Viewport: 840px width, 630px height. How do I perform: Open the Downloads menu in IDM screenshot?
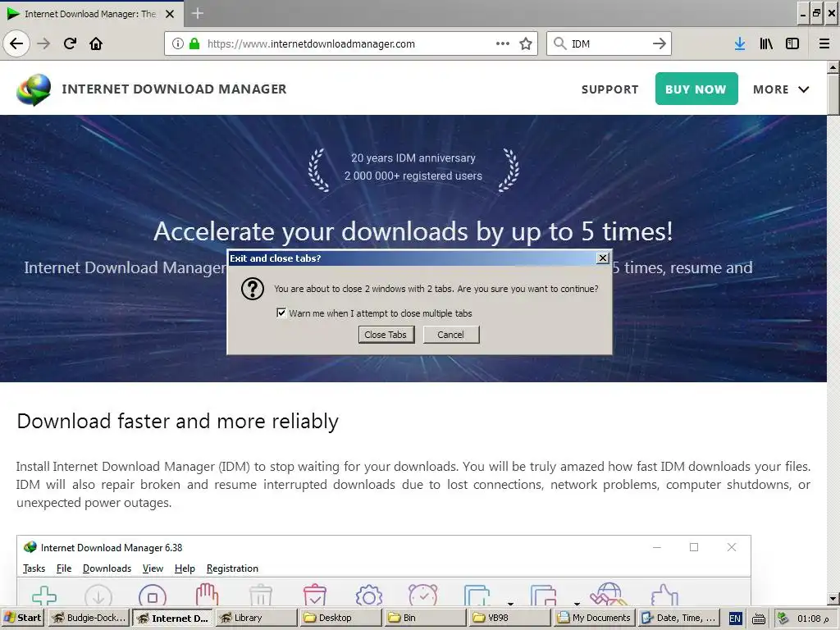pos(107,568)
